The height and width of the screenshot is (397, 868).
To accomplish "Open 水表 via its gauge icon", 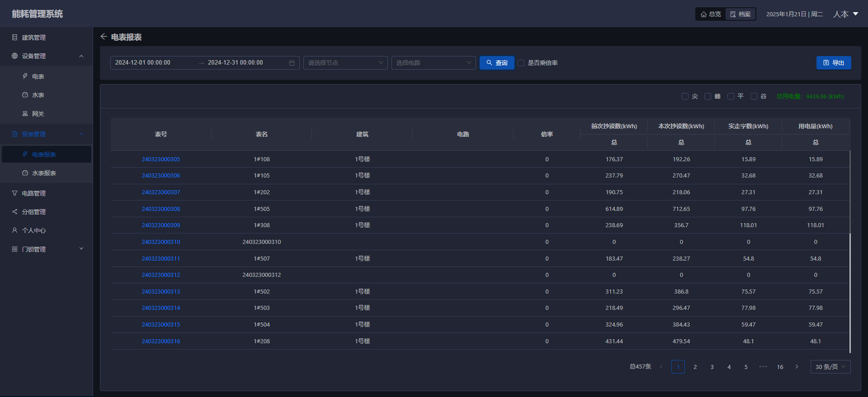I will point(25,95).
